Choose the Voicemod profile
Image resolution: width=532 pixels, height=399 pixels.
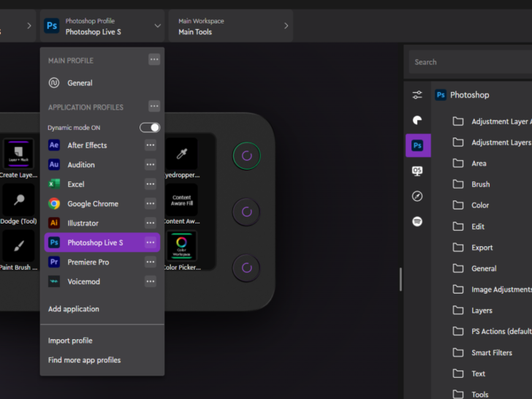[x=102, y=281]
